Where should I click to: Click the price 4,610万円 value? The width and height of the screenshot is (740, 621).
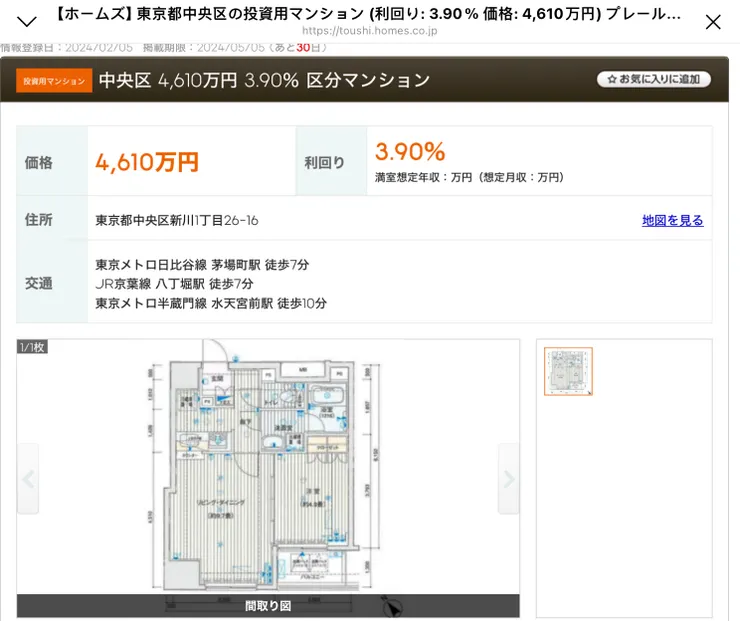pos(147,162)
